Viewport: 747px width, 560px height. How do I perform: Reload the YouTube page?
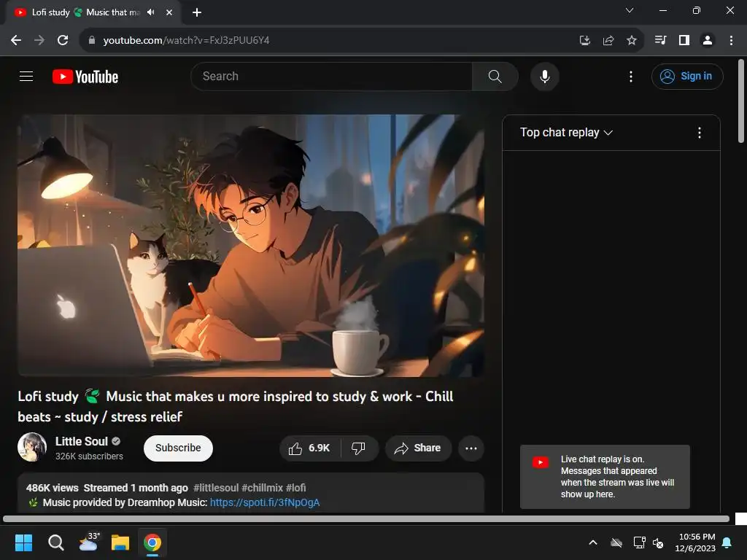pyautogui.click(x=63, y=40)
